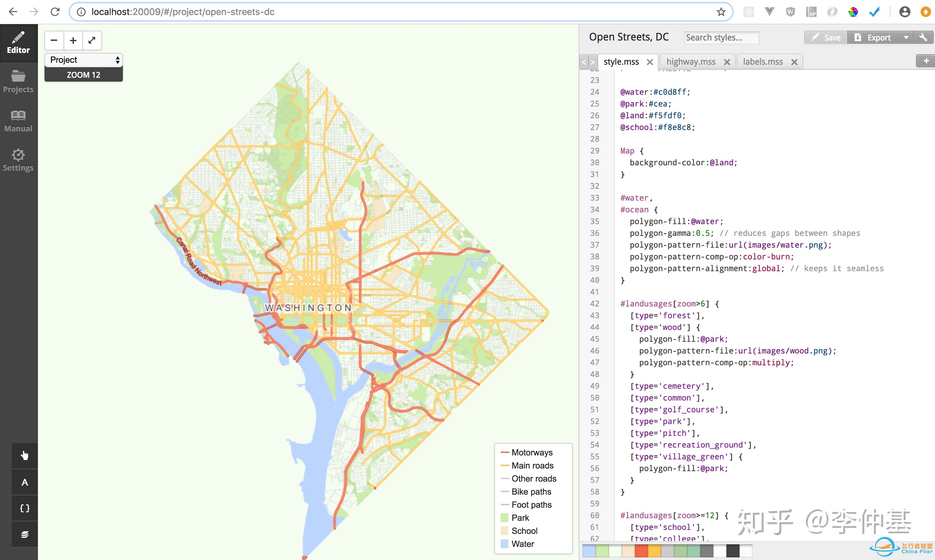
Task: Zoom in the map with plus
Action: click(x=73, y=41)
